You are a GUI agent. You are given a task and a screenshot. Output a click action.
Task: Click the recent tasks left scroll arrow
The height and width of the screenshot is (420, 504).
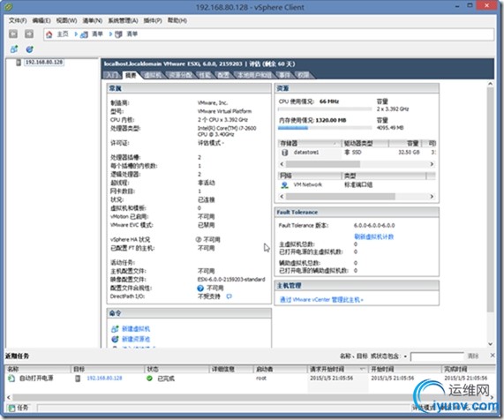click(8, 397)
